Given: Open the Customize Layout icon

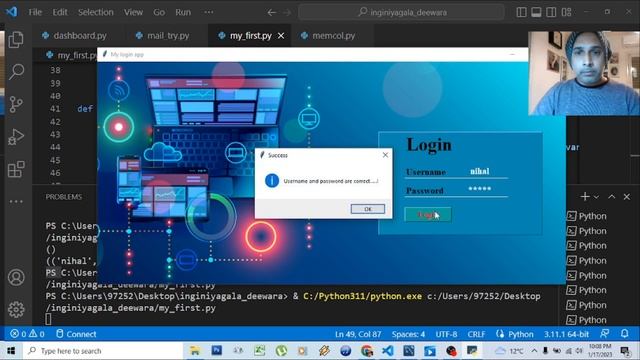Looking at the screenshot, I should (566, 12).
